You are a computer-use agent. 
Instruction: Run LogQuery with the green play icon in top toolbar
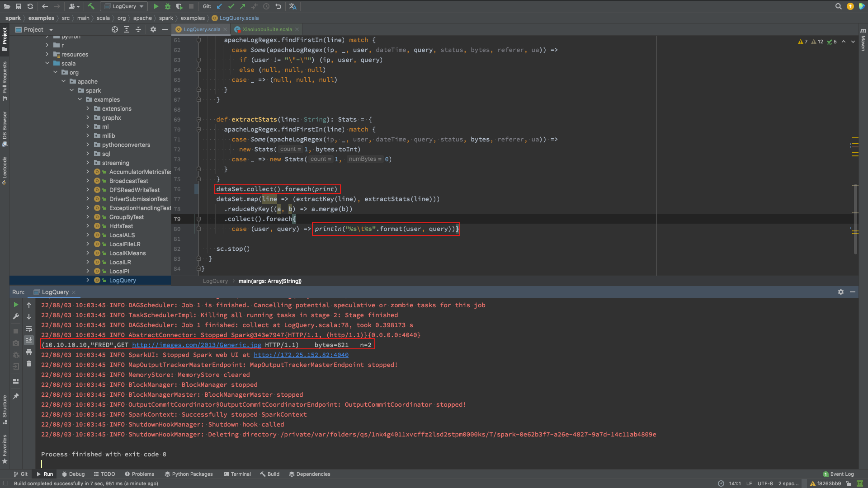(x=156, y=6)
